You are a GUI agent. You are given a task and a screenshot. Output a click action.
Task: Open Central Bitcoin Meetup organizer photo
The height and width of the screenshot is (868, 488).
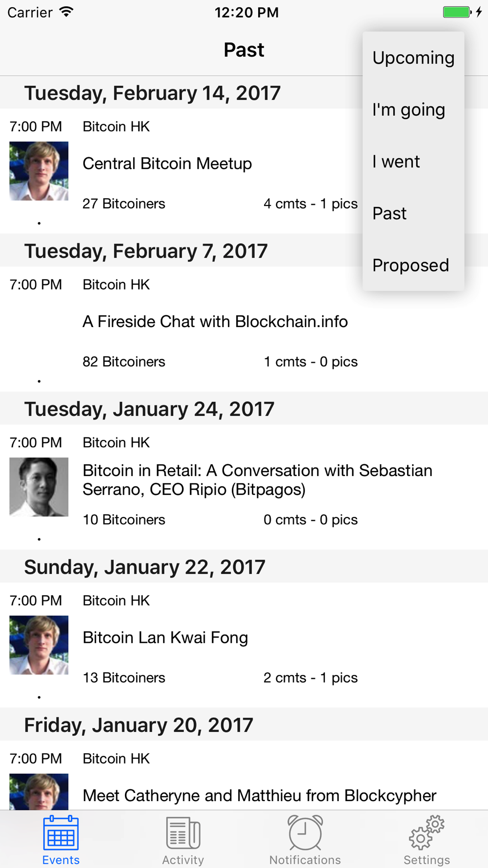click(x=39, y=171)
